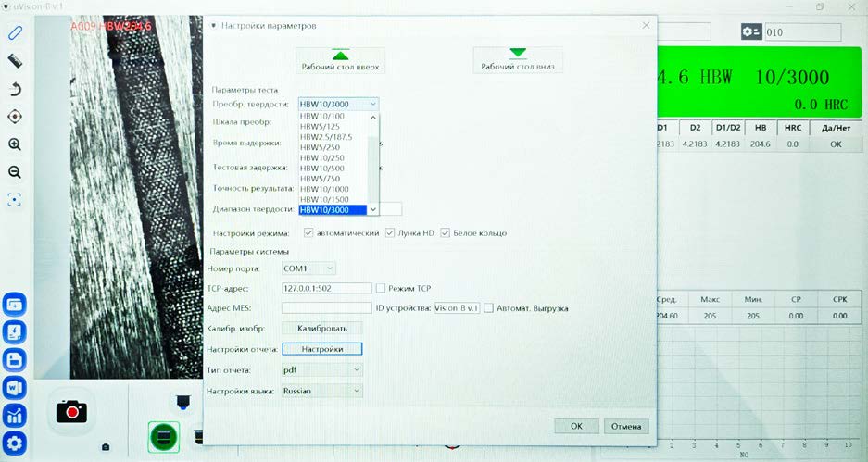Viewport: 868px width, 462px height.
Task: Click the ID устройства input field
Action: 457,308
